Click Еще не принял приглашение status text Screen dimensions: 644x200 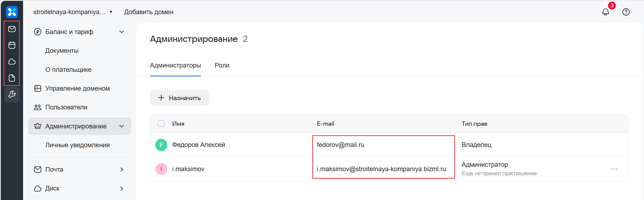point(499,173)
